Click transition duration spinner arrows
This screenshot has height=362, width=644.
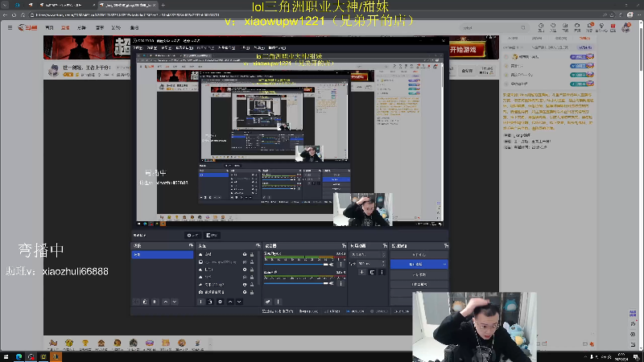point(384,264)
